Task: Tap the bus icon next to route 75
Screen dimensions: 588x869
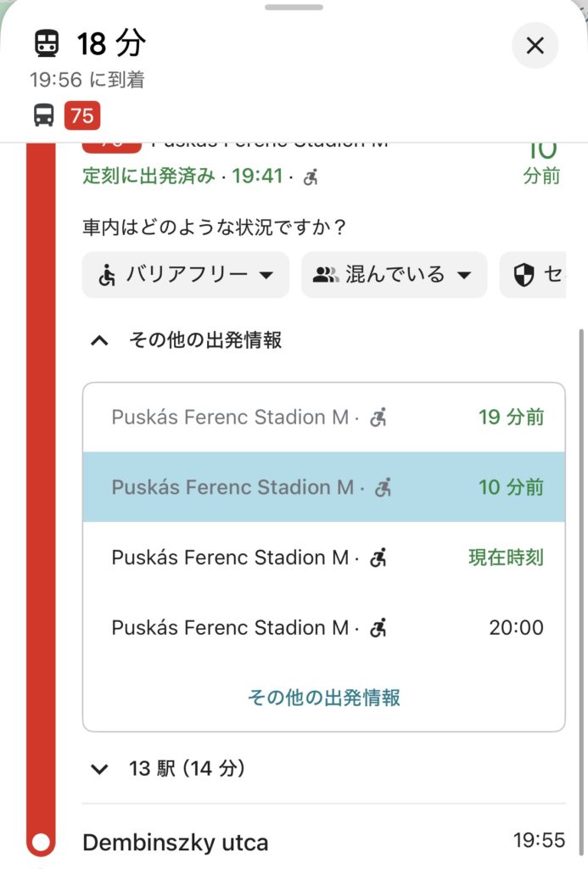Action: [x=44, y=115]
